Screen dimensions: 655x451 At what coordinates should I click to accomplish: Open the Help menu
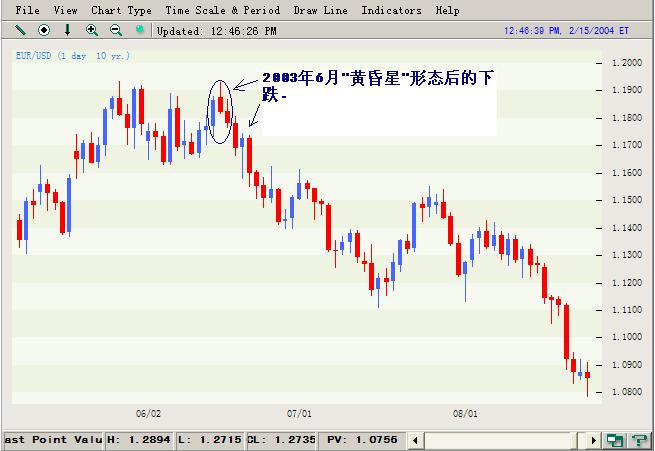[x=447, y=10]
